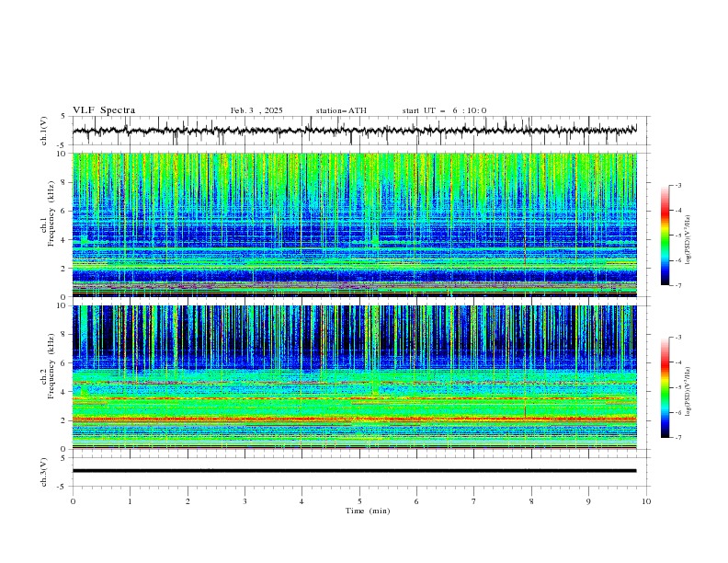Click the 'Time (min)' axis title
The width and height of the screenshot is (728, 563).
(x=368, y=511)
